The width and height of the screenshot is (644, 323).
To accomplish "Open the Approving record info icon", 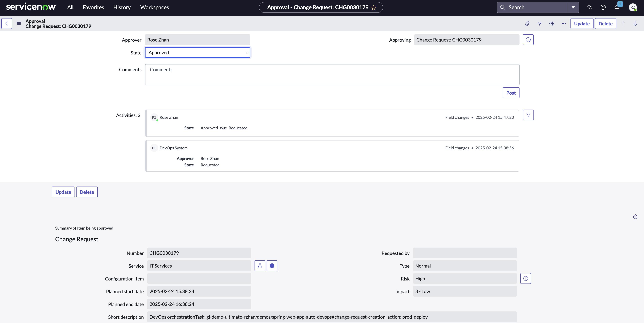I will pos(528,39).
